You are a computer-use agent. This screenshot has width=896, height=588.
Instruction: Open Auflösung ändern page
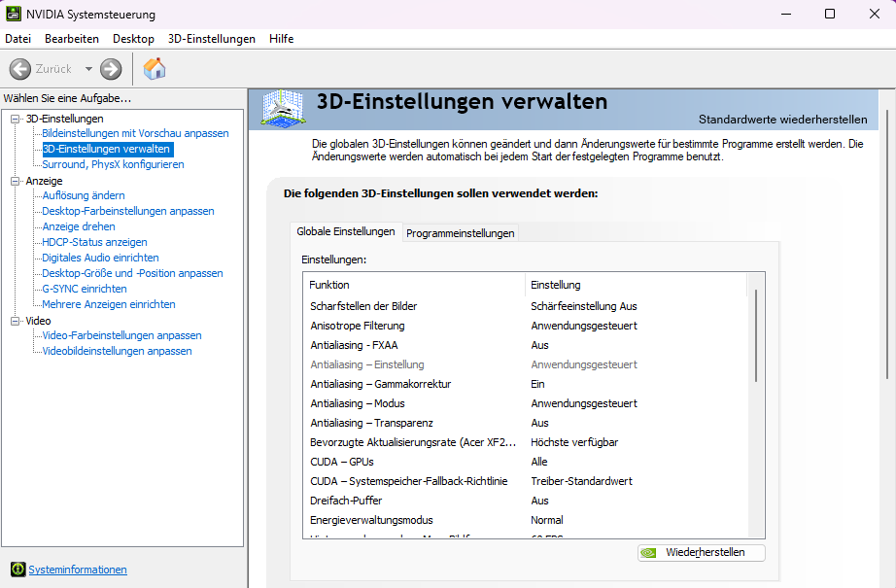tap(84, 195)
